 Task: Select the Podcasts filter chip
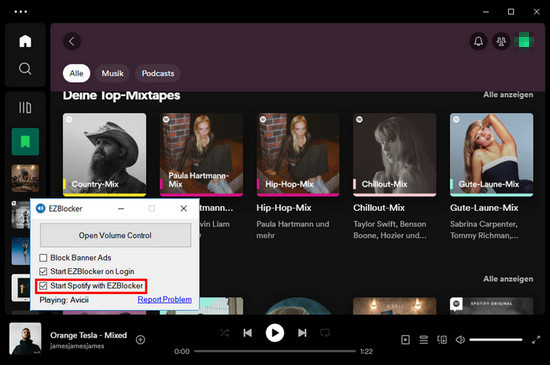point(158,73)
